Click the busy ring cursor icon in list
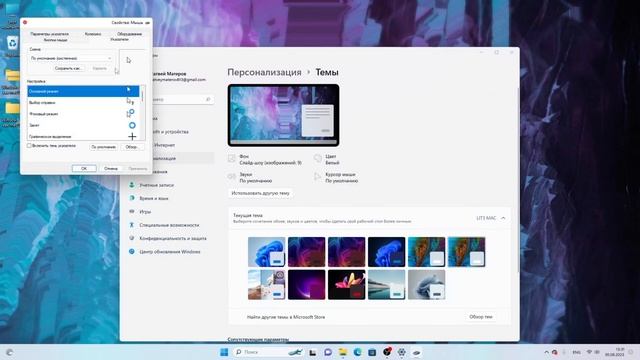640x360 pixels. (x=132, y=125)
